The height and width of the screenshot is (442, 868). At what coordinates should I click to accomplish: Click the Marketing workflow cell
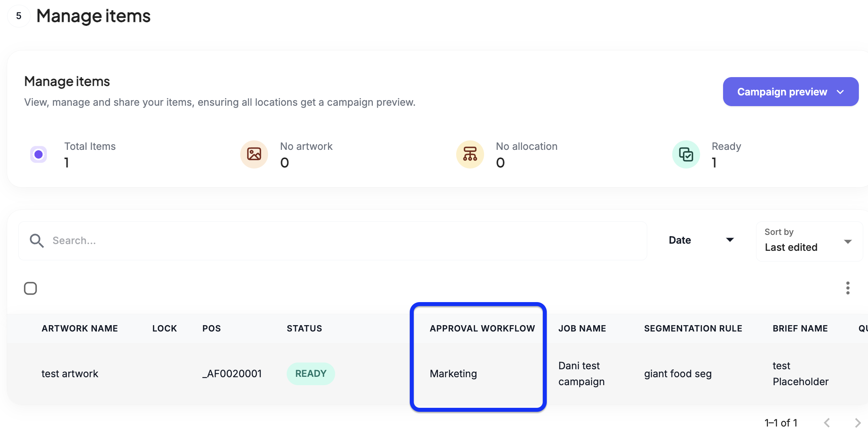453,374
